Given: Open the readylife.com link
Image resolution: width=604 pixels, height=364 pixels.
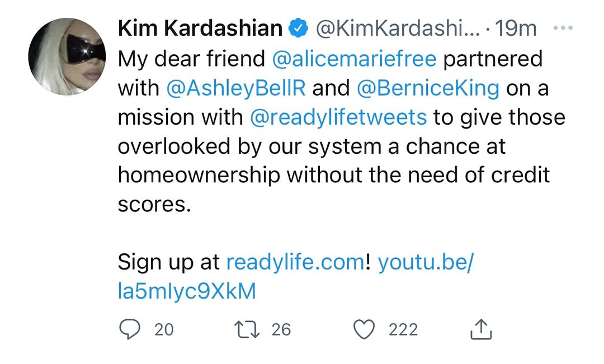Looking at the screenshot, I should pos(295,262).
